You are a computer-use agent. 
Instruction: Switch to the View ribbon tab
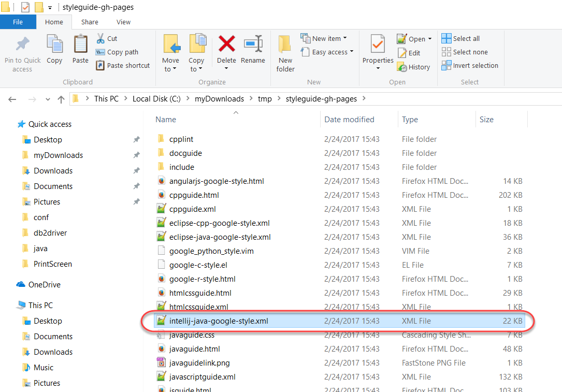click(x=123, y=22)
